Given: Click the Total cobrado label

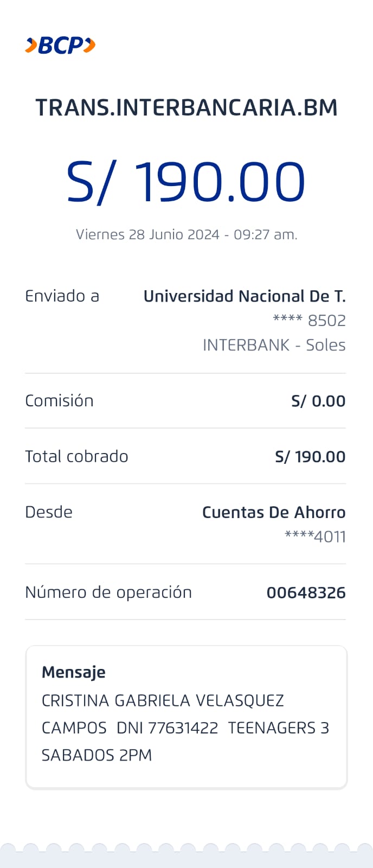Looking at the screenshot, I should 76,456.
